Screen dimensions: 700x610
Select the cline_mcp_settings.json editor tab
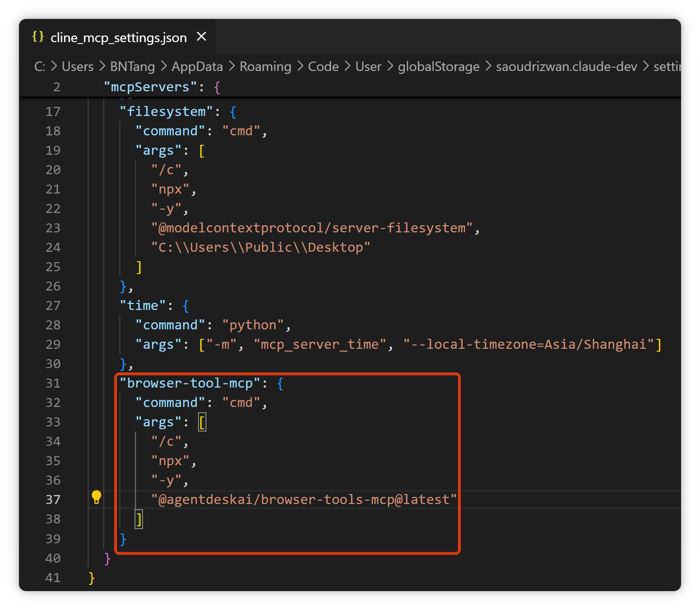coord(118,38)
